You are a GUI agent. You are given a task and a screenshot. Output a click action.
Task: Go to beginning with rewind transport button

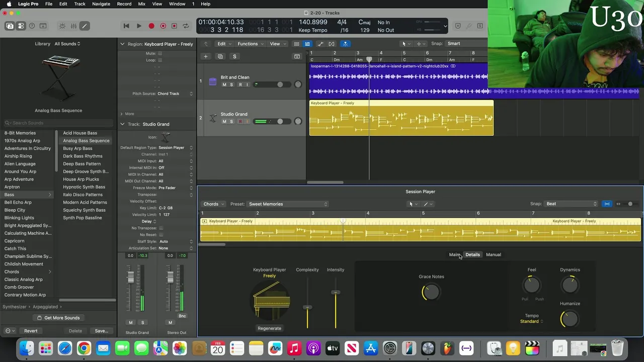[126, 26]
